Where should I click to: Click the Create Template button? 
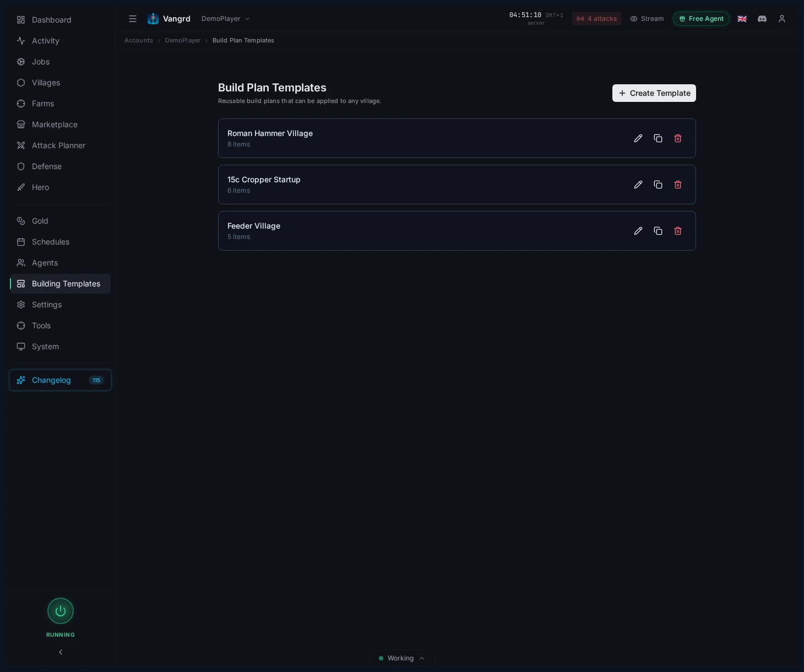click(x=654, y=93)
